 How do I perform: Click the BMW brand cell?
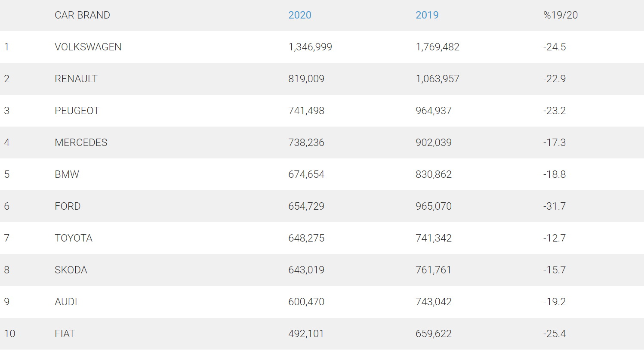(67, 174)
